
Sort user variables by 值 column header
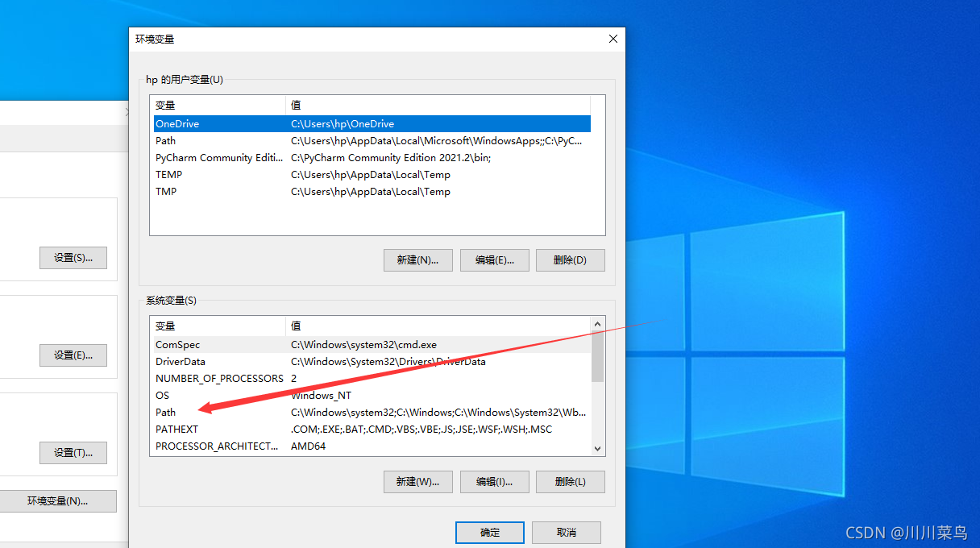tap(438, 105)
